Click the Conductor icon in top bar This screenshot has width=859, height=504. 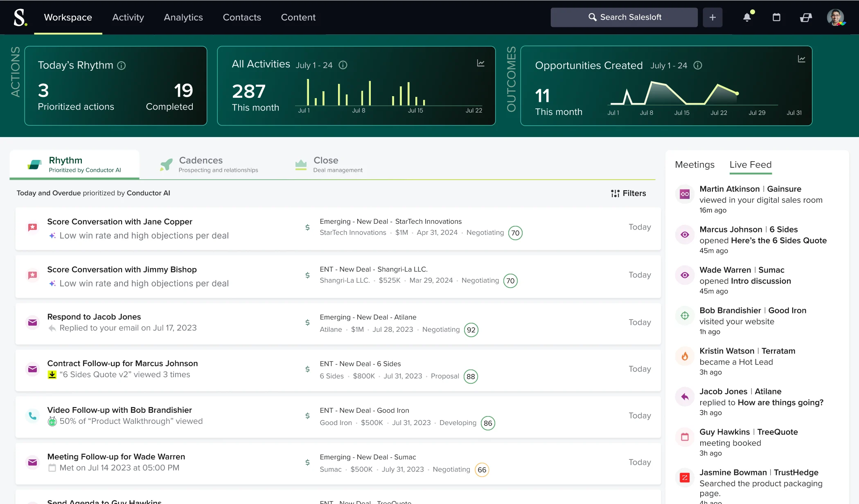pos(806,18)
